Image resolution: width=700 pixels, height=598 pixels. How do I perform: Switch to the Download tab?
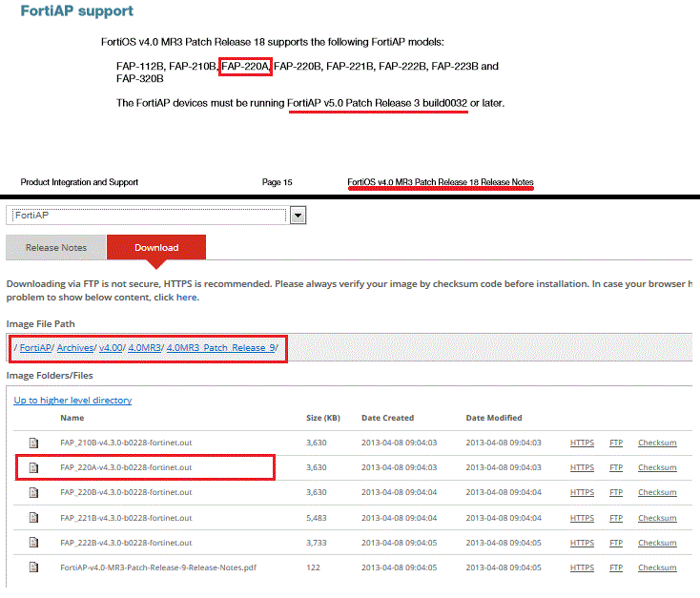point(156,247)
